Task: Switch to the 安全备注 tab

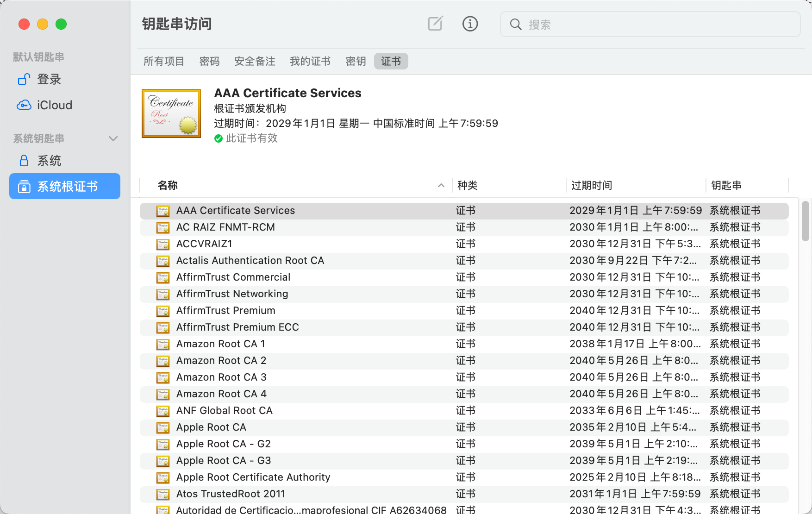Action: [255, 61]
